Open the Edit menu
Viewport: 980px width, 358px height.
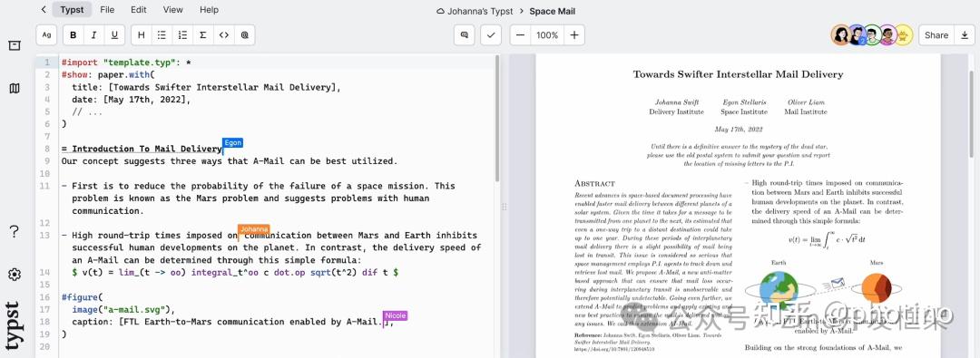point(139,9)
